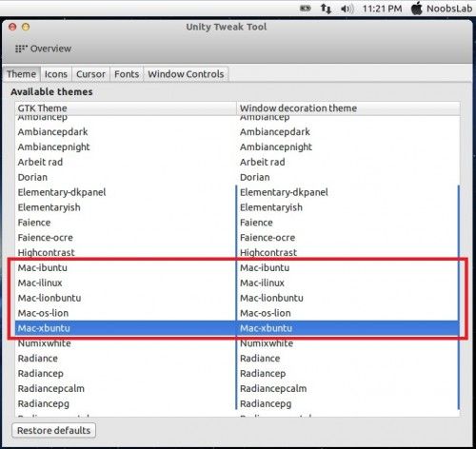Click the NoobsLab user name in panel
This screenshot has width=476, height=449.
tap(449, 9)
